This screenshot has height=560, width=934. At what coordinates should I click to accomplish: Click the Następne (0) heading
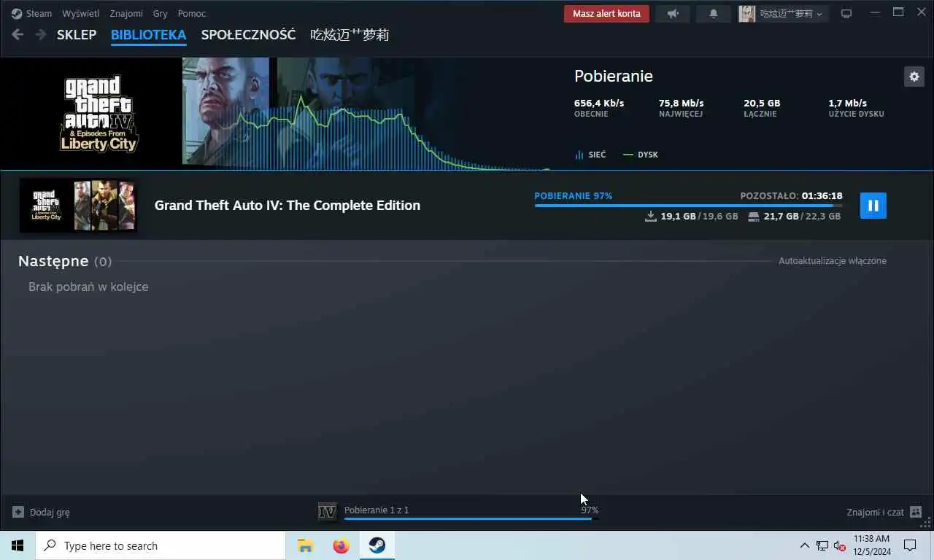[65, 261]
